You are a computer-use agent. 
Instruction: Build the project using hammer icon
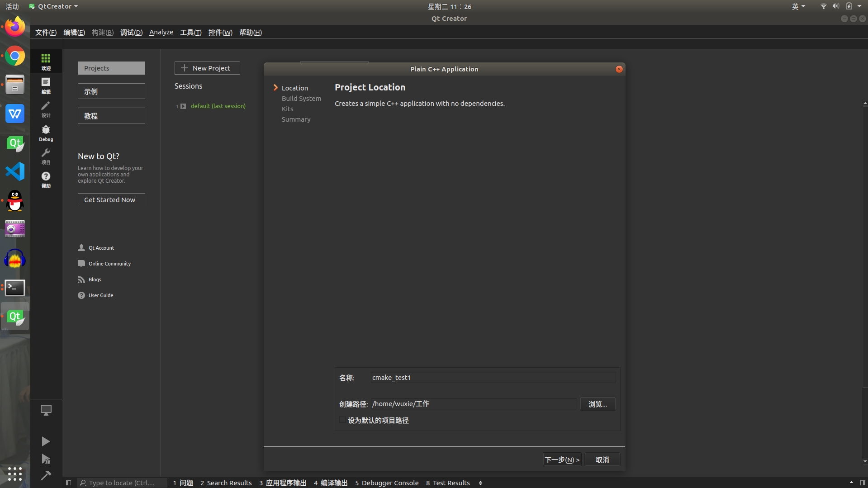(x=45, y=476)
